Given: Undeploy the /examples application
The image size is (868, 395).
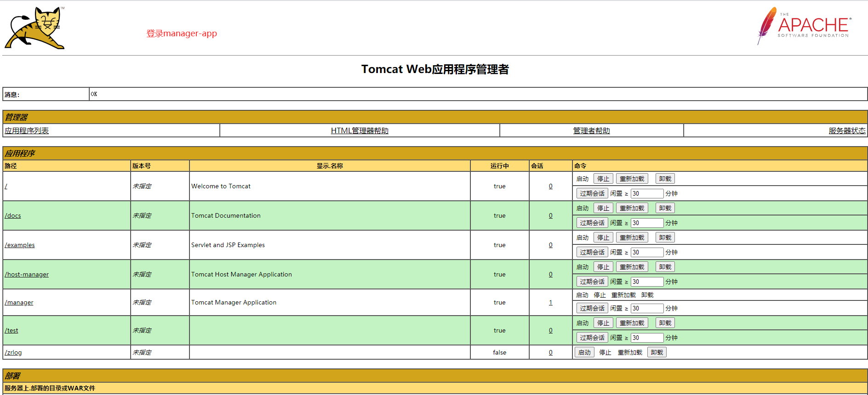Looking at the screenshot, I should tap(665, 237).
